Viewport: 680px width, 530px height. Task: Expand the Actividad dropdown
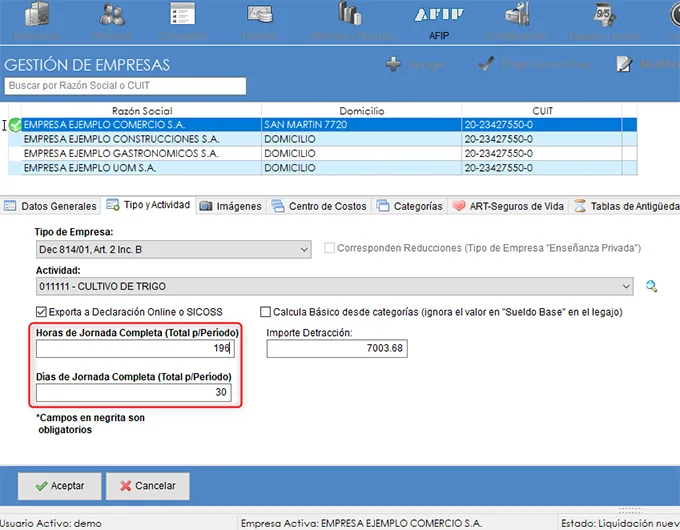coord(626,286)
